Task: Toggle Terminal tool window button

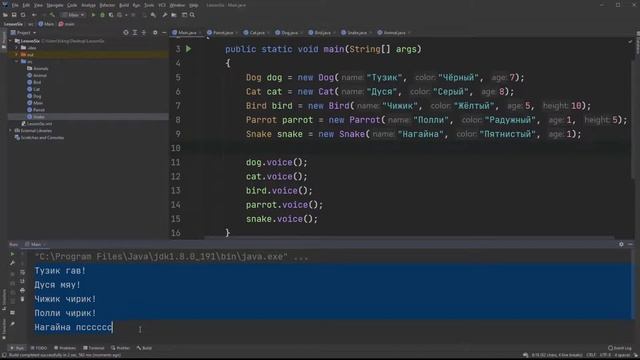Action: click(93, 348)
